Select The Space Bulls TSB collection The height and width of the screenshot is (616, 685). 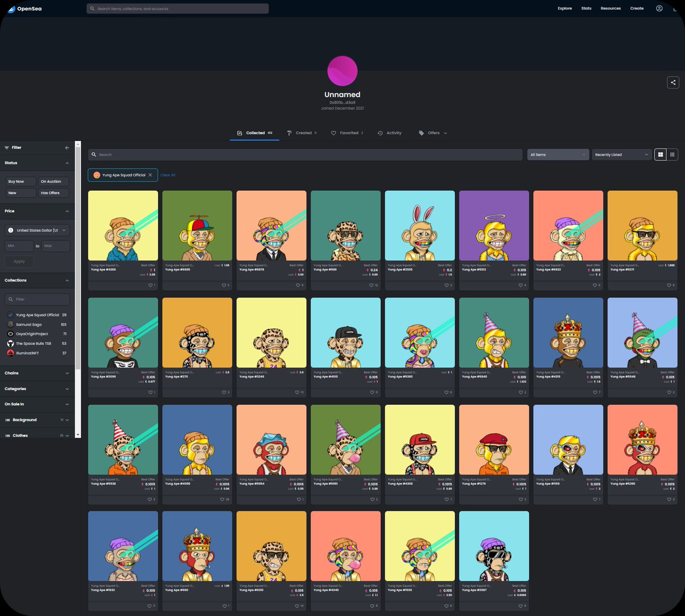pos(37,344)
